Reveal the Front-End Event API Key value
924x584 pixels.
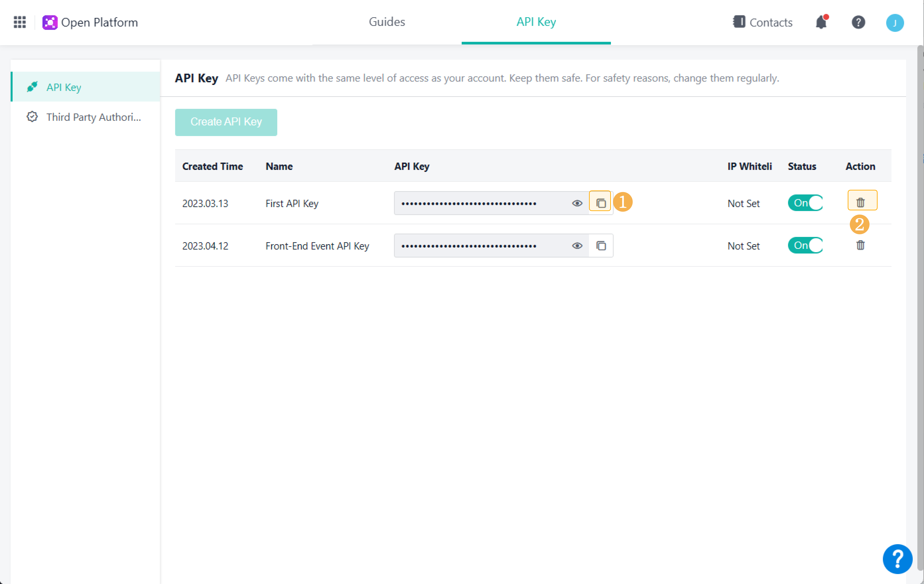577,246
